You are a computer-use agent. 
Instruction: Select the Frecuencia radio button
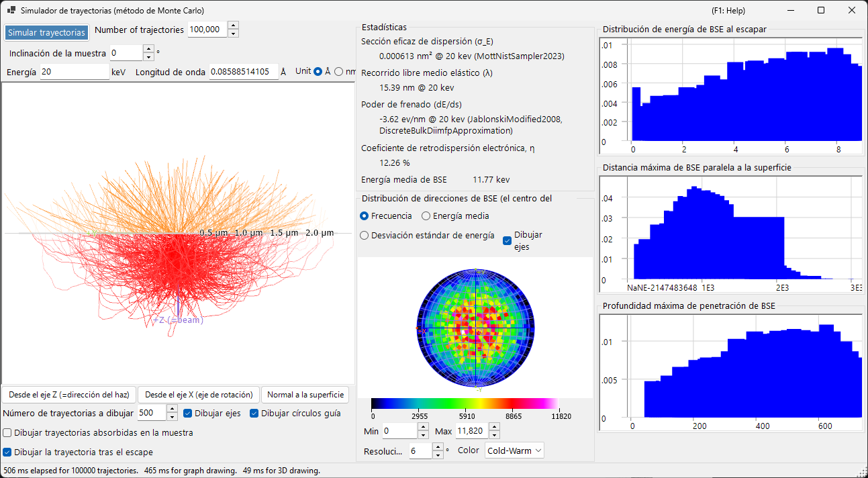(365, 216)
